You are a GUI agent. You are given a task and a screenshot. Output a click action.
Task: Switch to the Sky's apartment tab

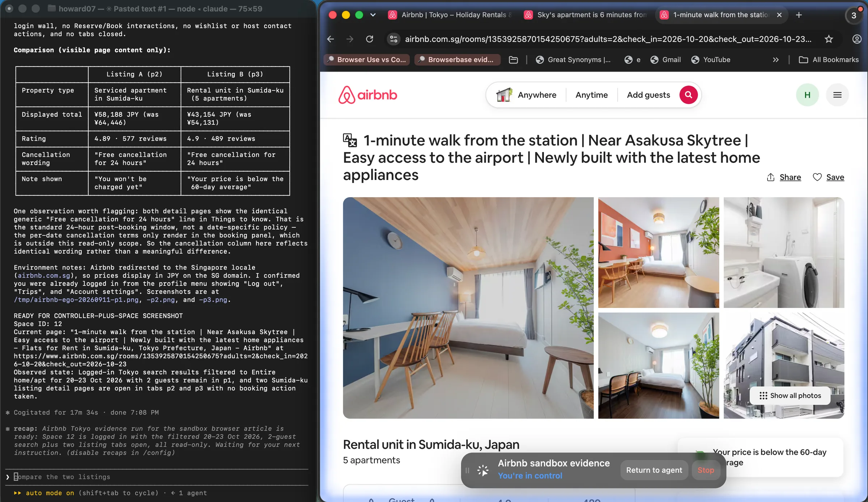click(586, 15)
